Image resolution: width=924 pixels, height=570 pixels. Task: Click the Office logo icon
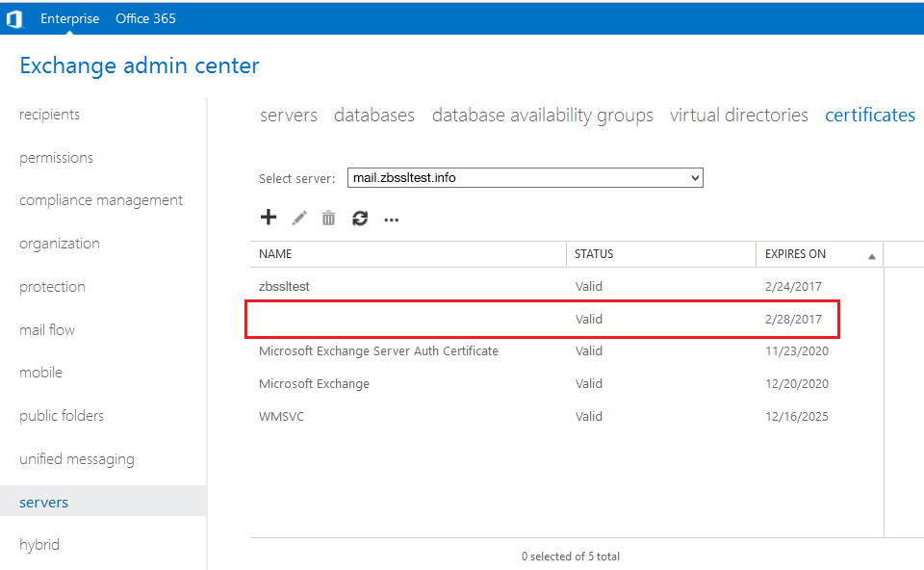(14, 18)
